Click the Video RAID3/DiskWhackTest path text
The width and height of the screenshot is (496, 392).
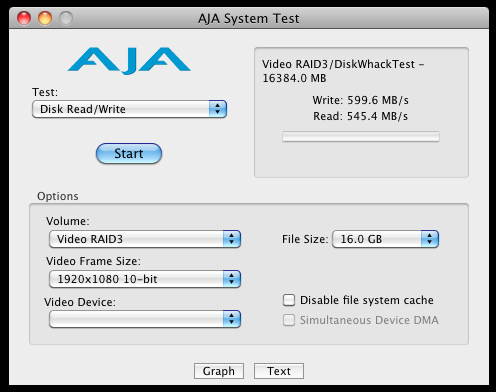click(x=343, y=71)
